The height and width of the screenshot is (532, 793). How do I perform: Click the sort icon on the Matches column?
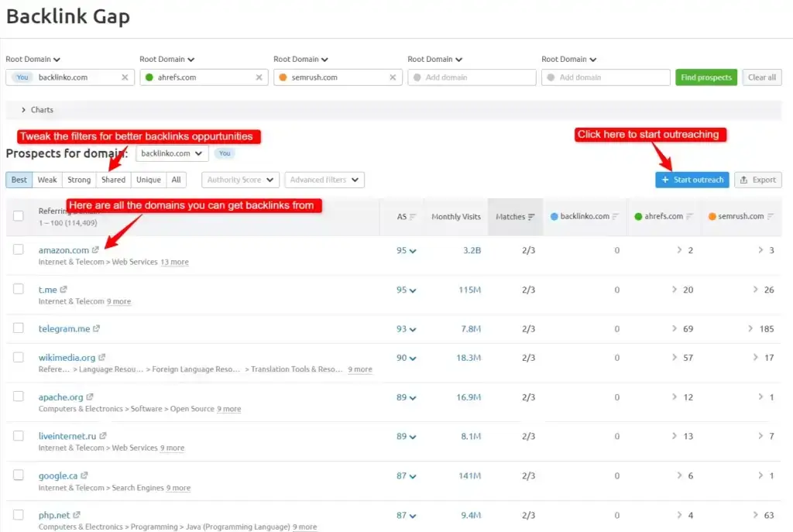point(530,217)
